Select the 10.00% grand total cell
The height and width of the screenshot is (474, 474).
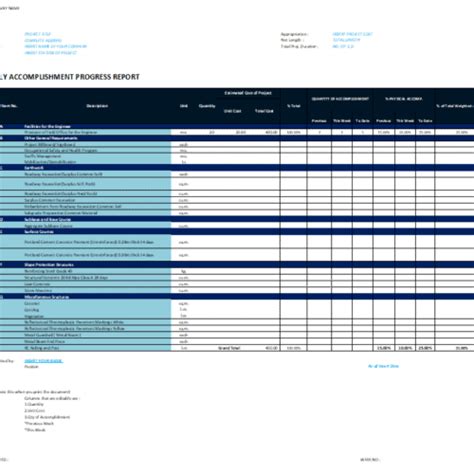[x=405, y=348]
